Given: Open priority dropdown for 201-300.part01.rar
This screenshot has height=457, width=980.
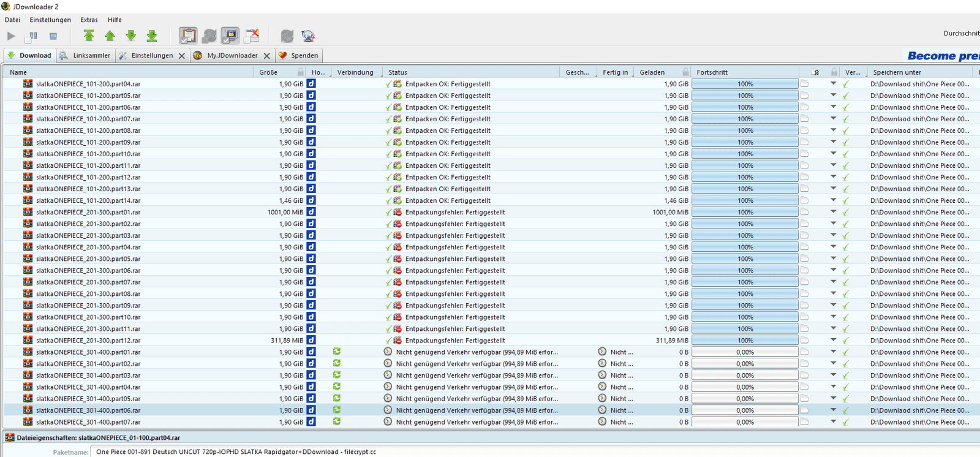Looking at the screenshot, I should pyautogui.click(x=833, y=211).
